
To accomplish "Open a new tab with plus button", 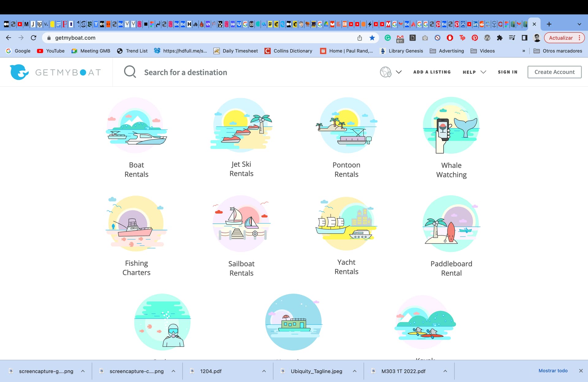I will pyautogui.click(x=549, y=24).
